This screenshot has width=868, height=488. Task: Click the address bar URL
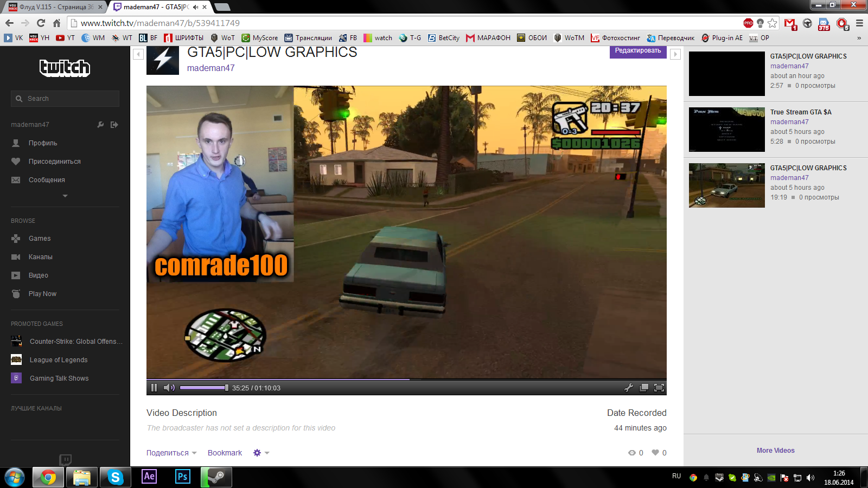tap(160, 23)
